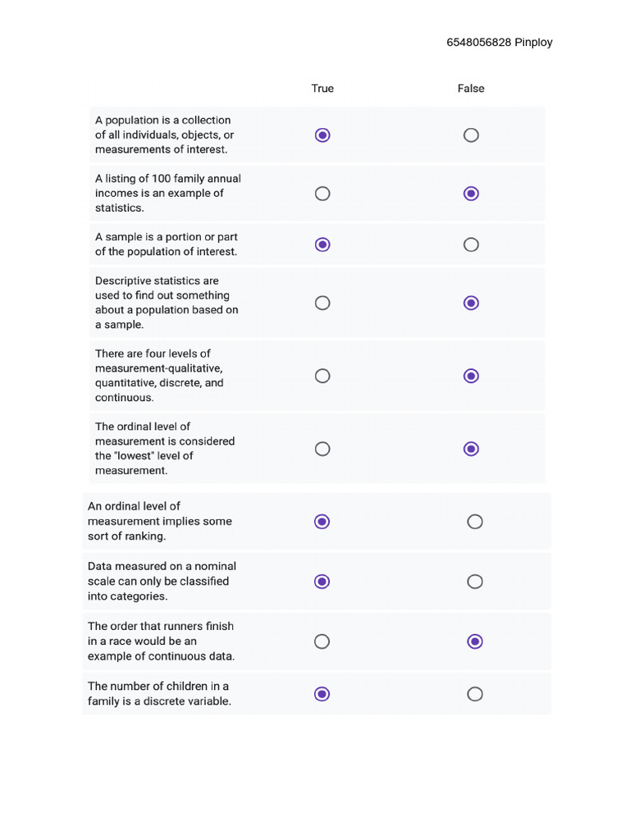Select False for population collection statement
The height and width of the screenshot is (840, 630).
point(471,135)
